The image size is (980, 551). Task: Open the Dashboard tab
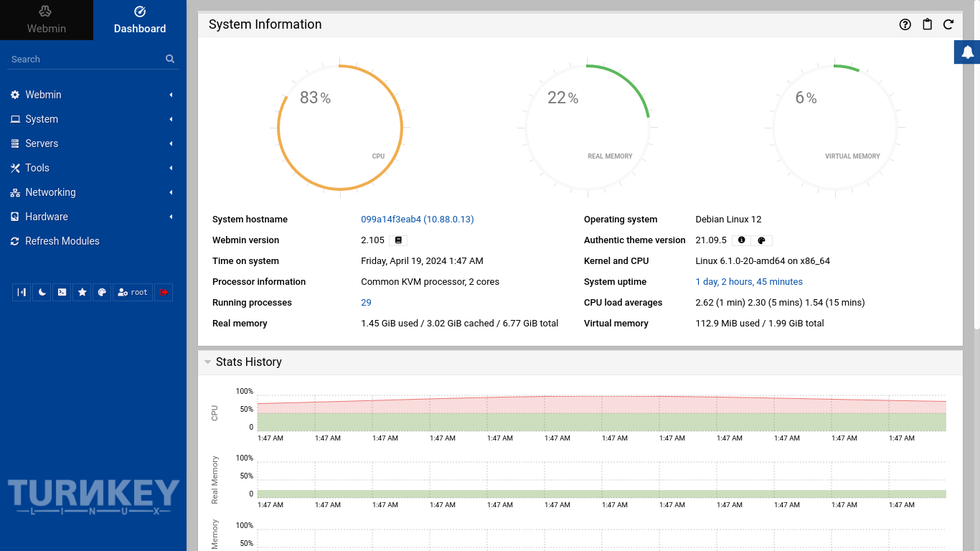[x=139, y=20]
